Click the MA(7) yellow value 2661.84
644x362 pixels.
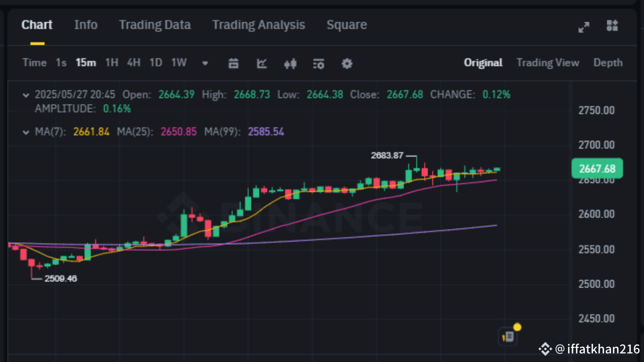91,132
